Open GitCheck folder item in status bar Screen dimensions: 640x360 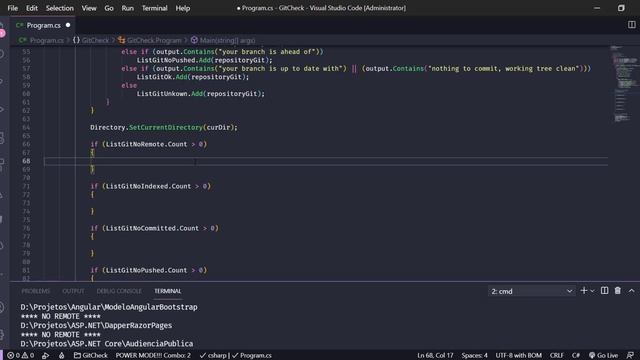[x=91, y=356]
